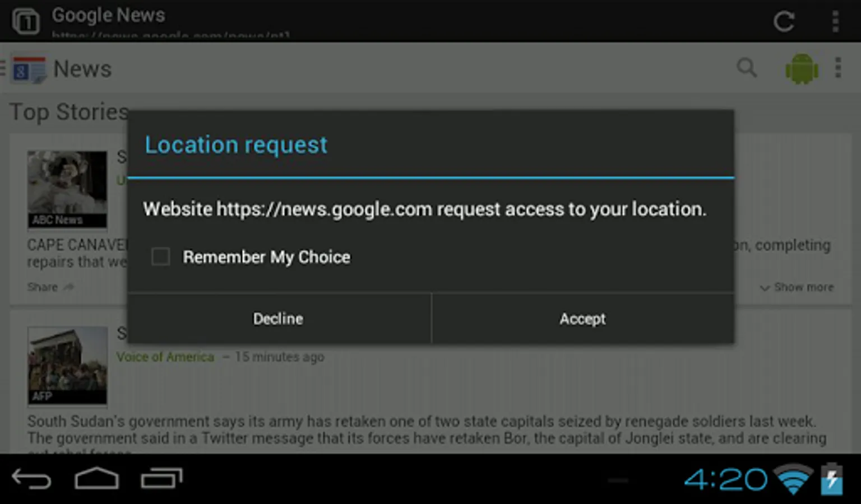
Task: Tap the battery charging icon
Action: tap(832, 479)
